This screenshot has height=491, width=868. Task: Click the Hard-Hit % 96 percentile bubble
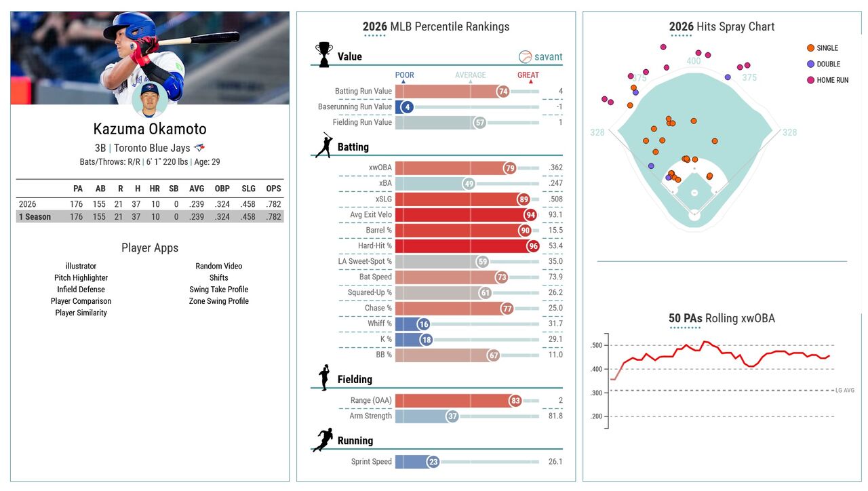click(x=533, y=245)
